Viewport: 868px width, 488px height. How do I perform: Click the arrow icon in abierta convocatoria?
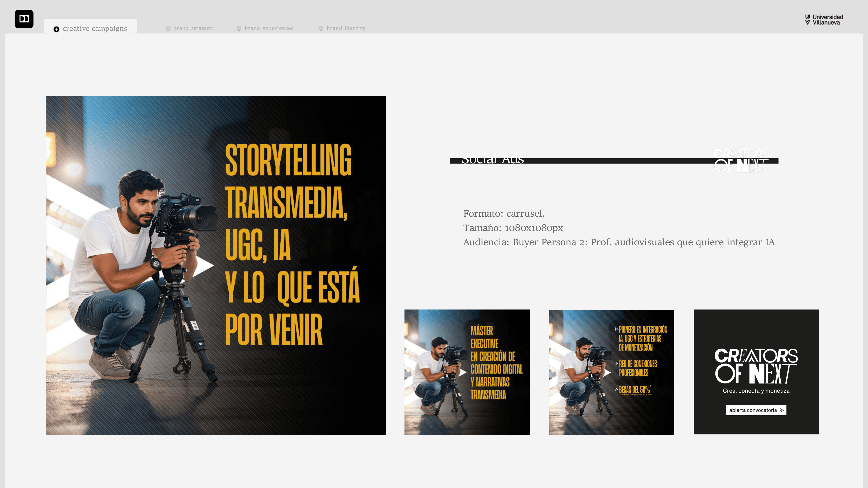[x=781, y=410]
